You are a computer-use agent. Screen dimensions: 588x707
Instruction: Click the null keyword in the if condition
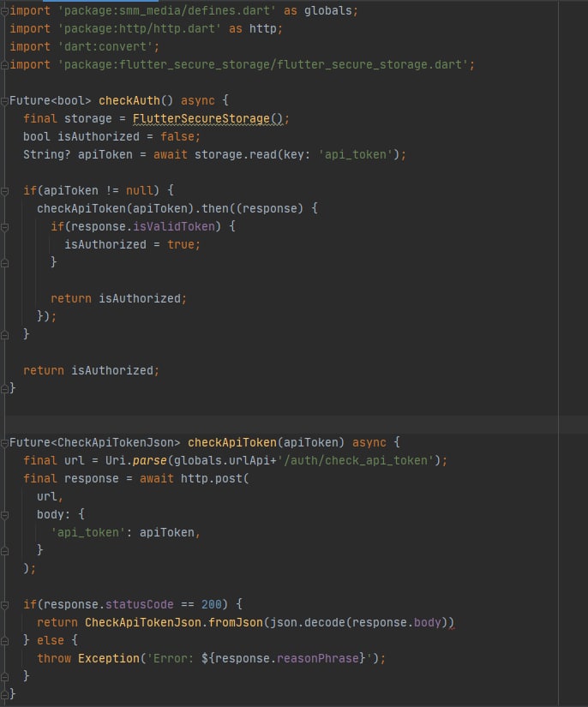[140, 190]
